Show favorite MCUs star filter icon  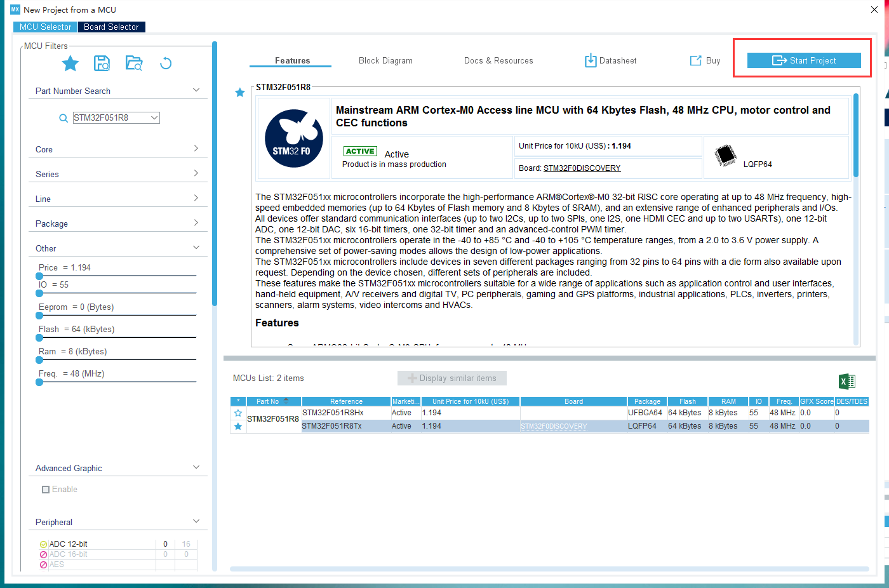pyautogui.click(x=70, y=63)
